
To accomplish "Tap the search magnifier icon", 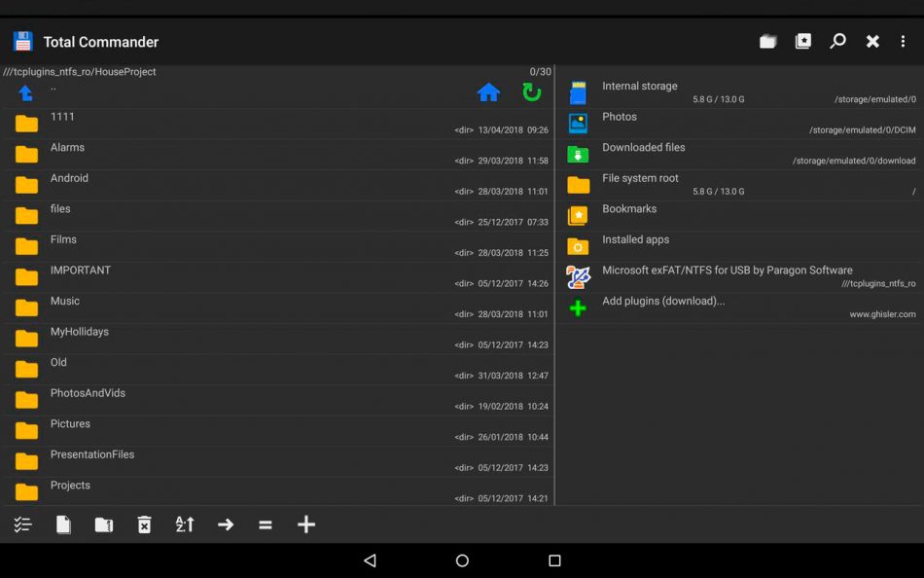I will (837, 41).
